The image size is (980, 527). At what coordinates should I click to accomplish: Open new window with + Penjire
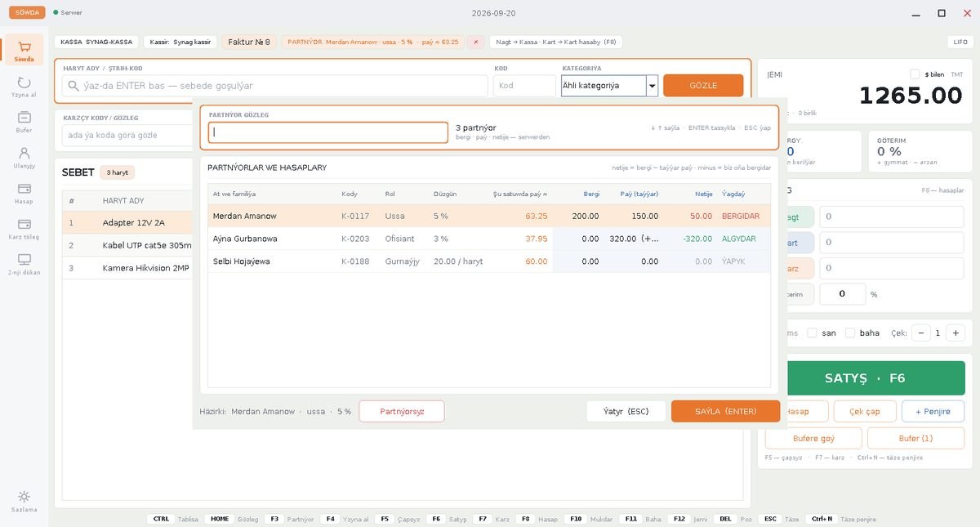pos(933,411)
